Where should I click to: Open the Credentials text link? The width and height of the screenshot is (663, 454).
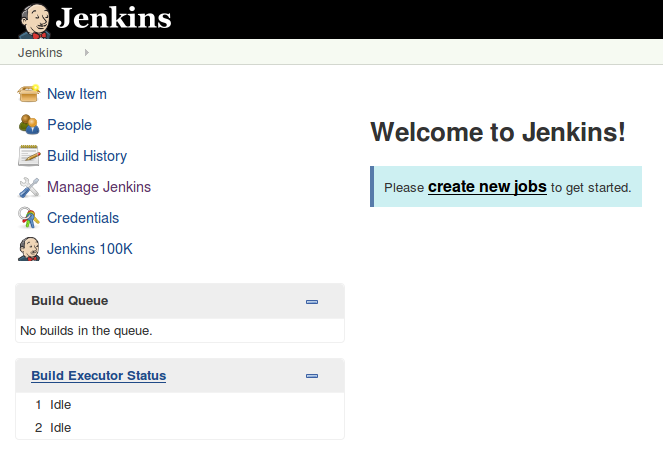83,218
